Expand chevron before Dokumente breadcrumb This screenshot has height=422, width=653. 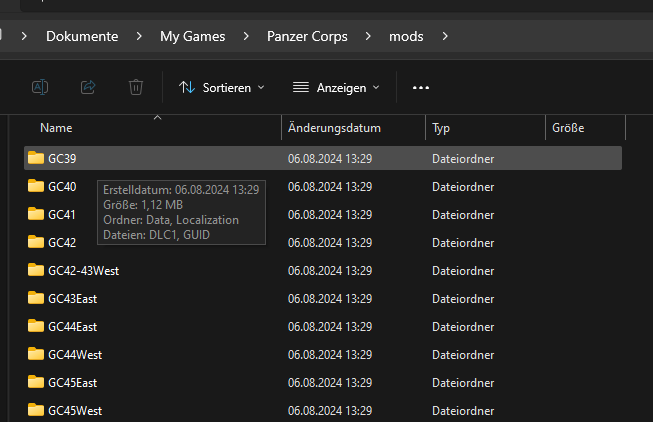24,36
